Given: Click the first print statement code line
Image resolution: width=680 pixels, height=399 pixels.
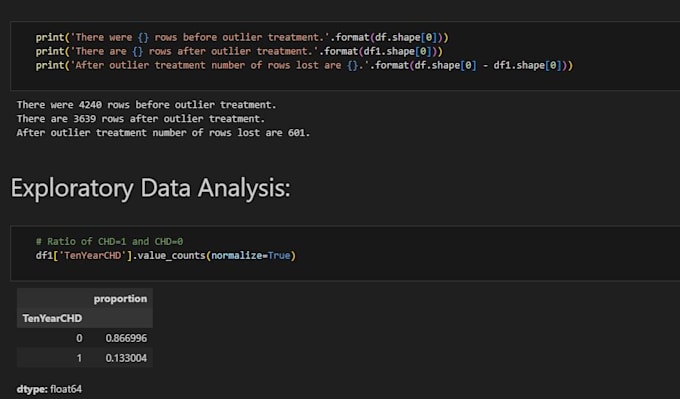Looking at the screenshot, I should click(242, 37).
